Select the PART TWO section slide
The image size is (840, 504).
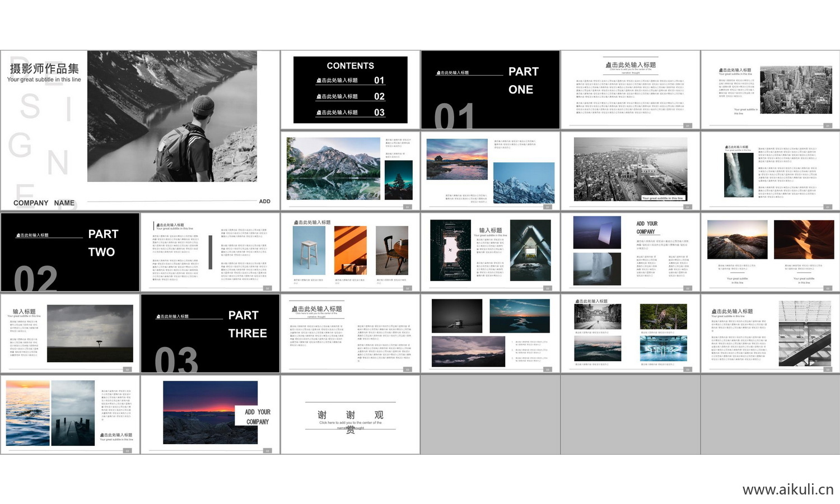(70, 252)
